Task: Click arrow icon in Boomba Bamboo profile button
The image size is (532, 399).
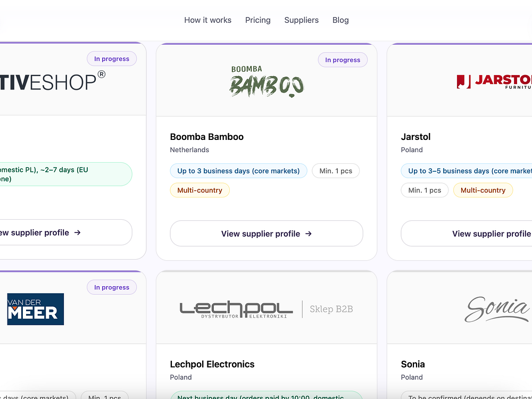Action: coord(308,234)
